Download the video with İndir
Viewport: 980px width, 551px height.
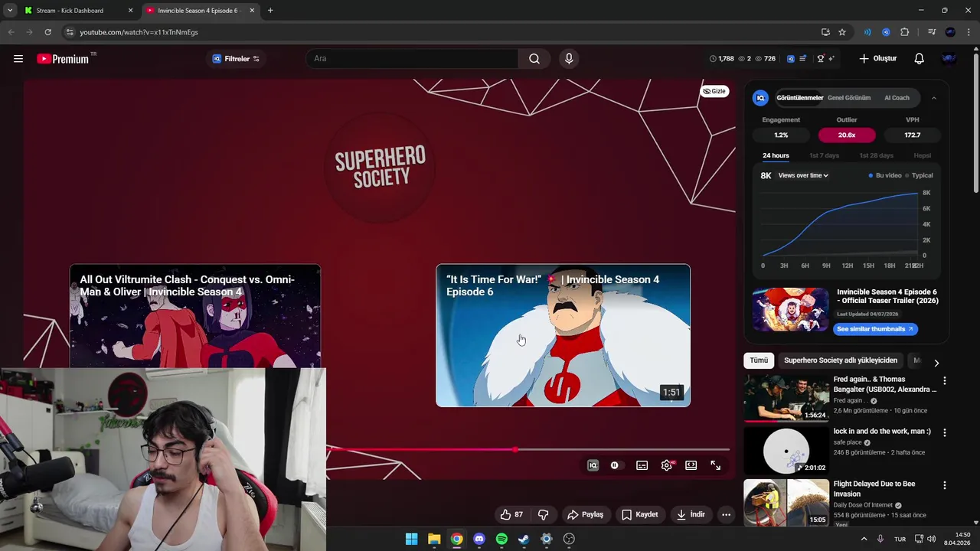(x=691, y=515)
